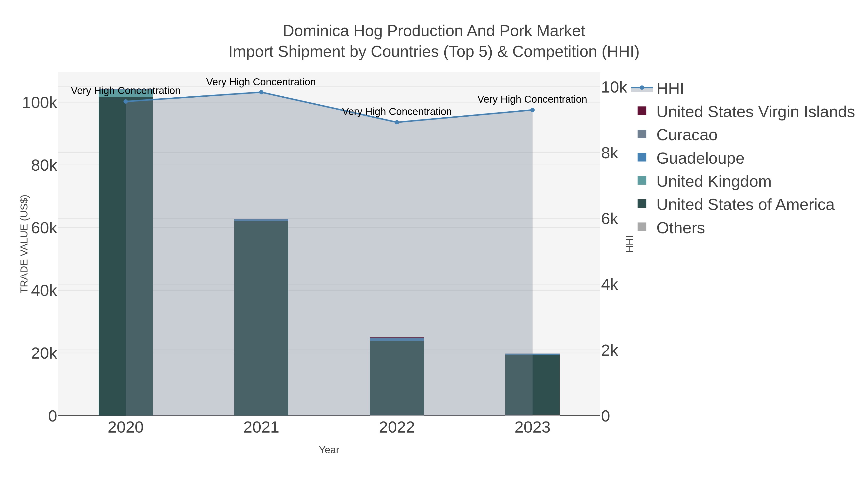Click the 80k trade value tick
The height and width of the screenshot is (488, 868).
(44, 165)
